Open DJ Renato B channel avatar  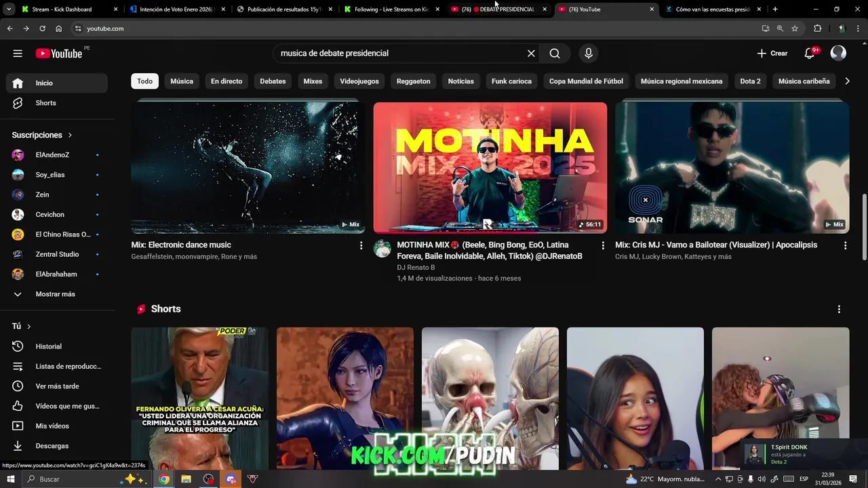point(382,249)
